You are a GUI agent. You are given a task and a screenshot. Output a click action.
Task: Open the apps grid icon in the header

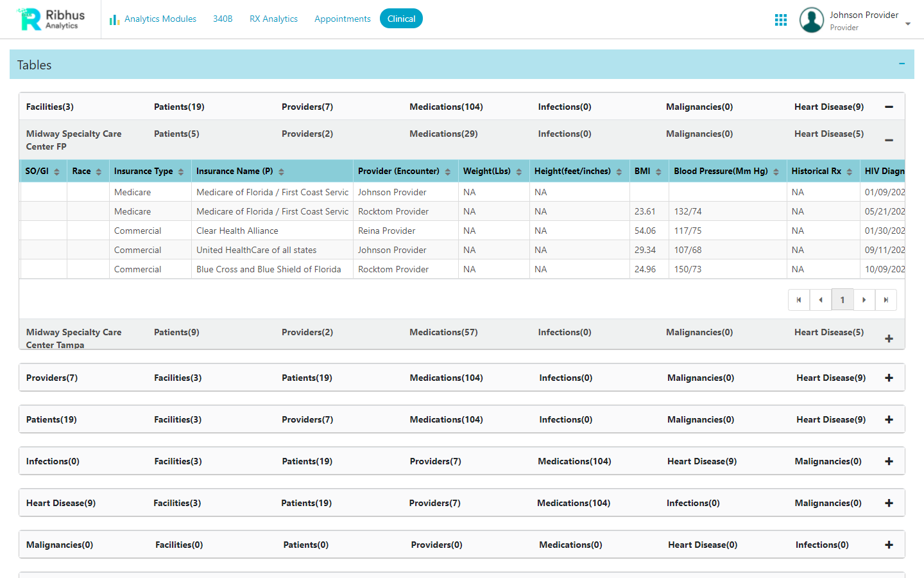(780, 19)
